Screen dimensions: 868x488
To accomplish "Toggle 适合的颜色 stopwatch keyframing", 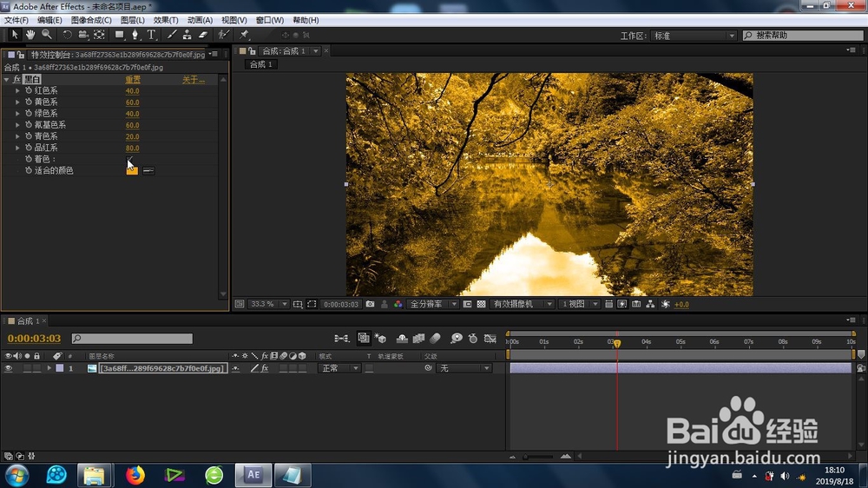I will click(x=29, y=170).
